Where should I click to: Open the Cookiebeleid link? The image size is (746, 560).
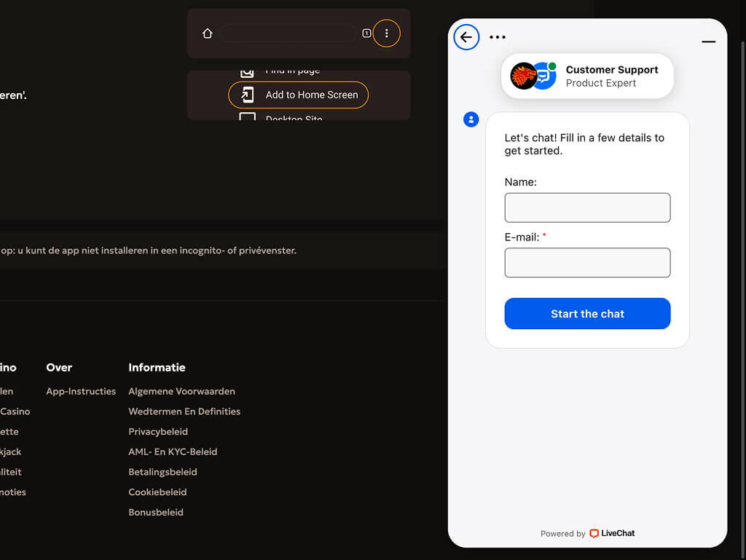tap(157, 492)
